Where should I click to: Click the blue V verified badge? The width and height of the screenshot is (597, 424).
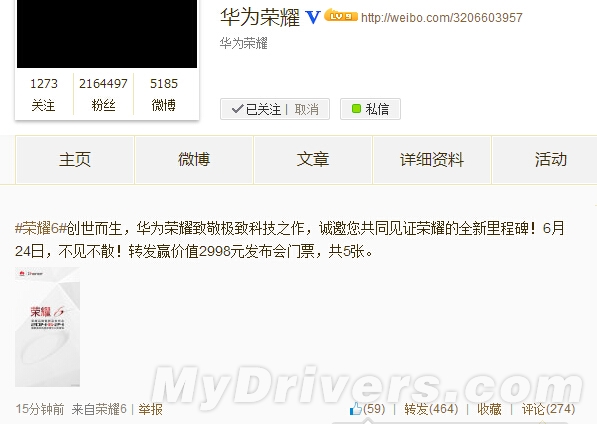click(x=313, y=17)
